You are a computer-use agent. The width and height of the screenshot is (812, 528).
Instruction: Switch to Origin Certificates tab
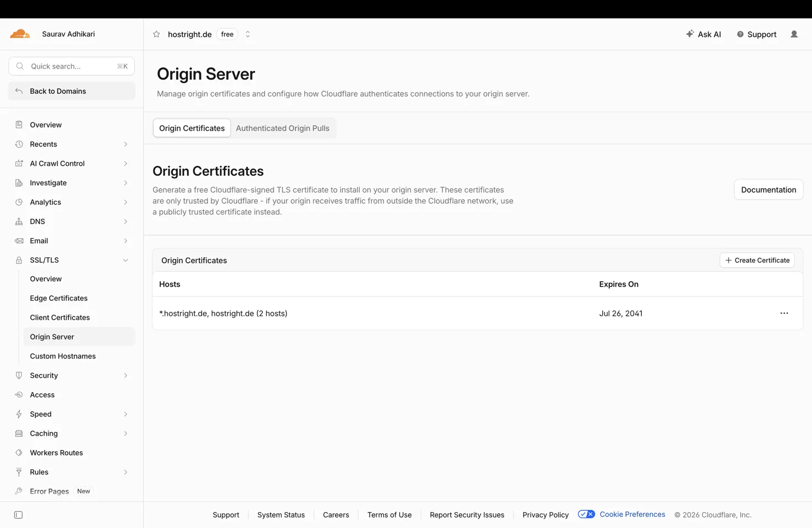(192, 128)
